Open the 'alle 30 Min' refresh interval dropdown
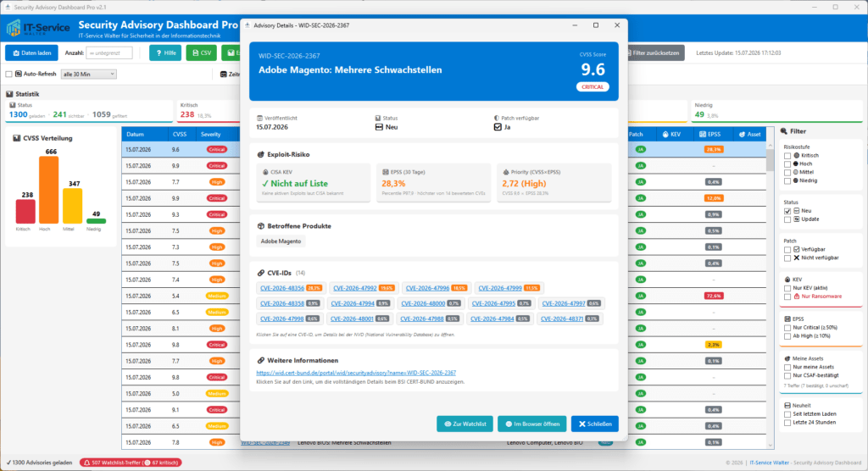 [88, 74]
